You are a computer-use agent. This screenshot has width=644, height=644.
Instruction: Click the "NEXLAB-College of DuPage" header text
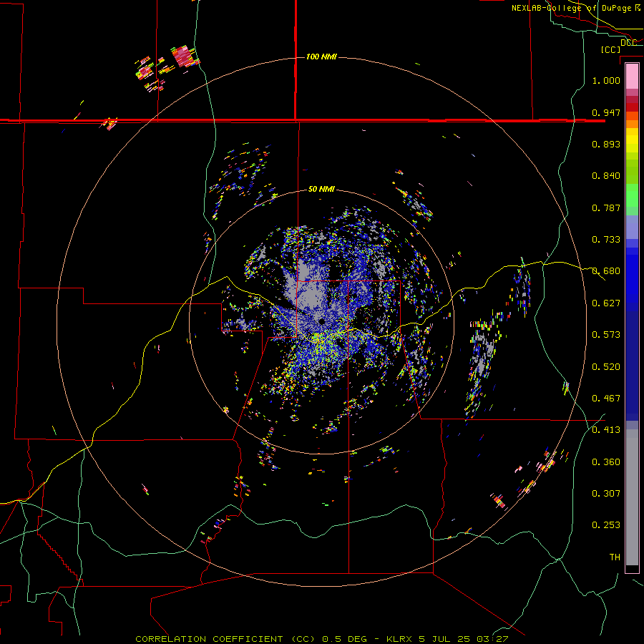[571, 8]
